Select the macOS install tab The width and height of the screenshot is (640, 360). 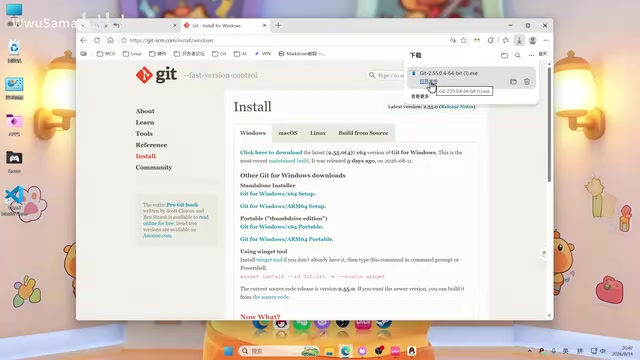point(288,133)
